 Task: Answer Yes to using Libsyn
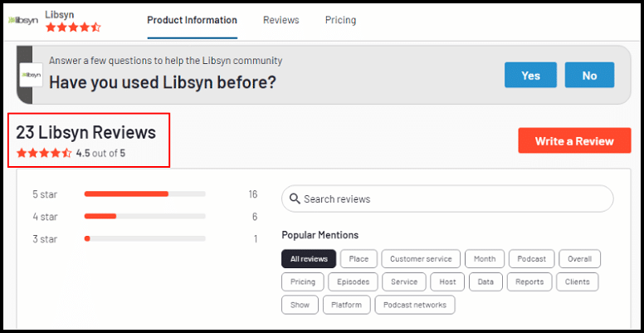coord(530,76)
